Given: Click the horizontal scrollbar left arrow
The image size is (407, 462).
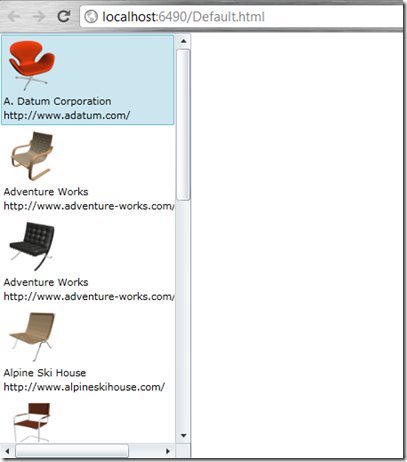Looking at the screenshot, I should (7, 451).
